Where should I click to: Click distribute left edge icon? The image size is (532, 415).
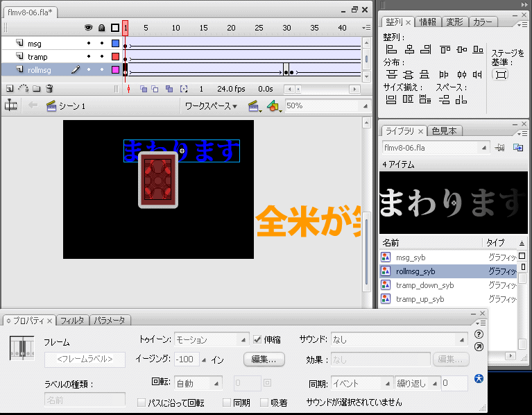444,74
